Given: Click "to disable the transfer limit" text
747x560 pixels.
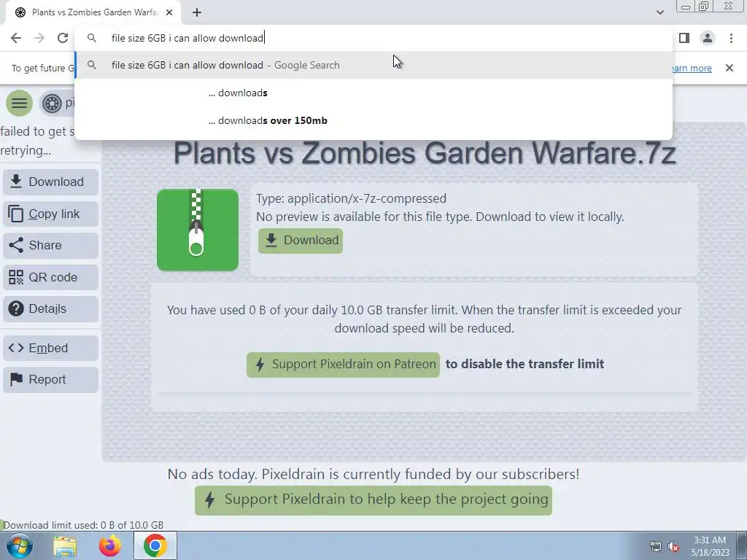Looking at the screenshot, I should click(x=525, y=365).
